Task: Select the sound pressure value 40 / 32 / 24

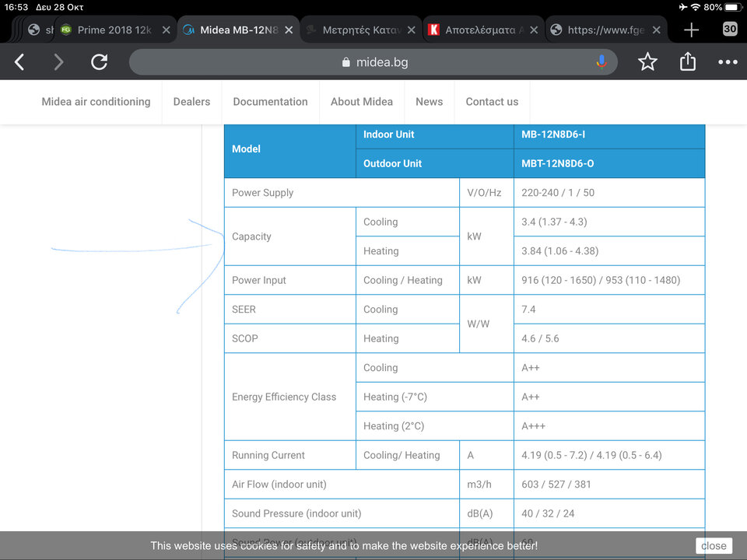Action: tap(548, 513)
